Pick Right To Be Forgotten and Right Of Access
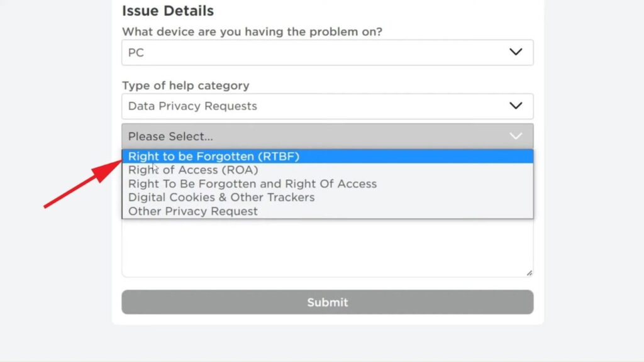The height and width of the screenshot is (362, 644). click(x=252, y=184)
